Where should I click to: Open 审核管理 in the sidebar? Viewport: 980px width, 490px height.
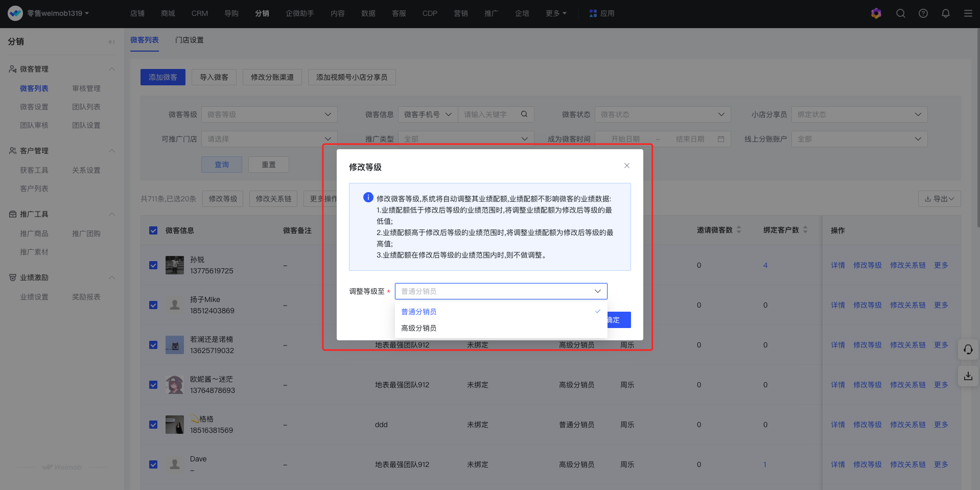click(86, 88)
